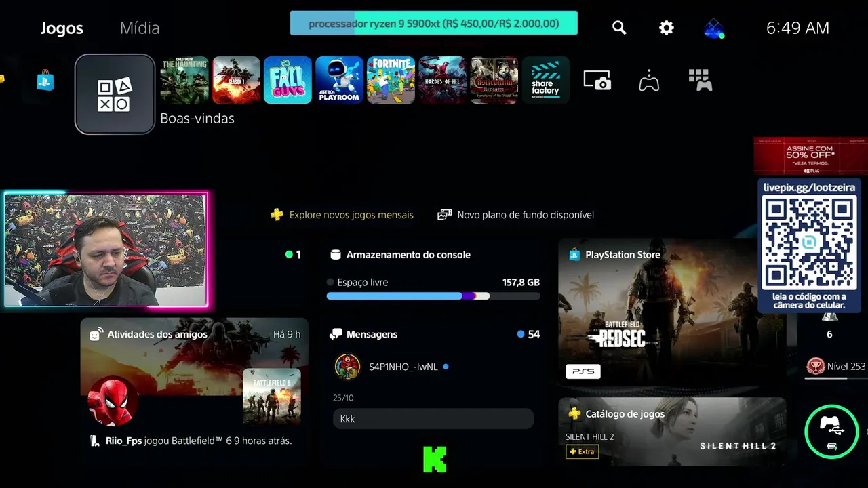Click the Assine com 50% OFF banner
The width and height of the screenshot is (868, 488).
point(810,156)
